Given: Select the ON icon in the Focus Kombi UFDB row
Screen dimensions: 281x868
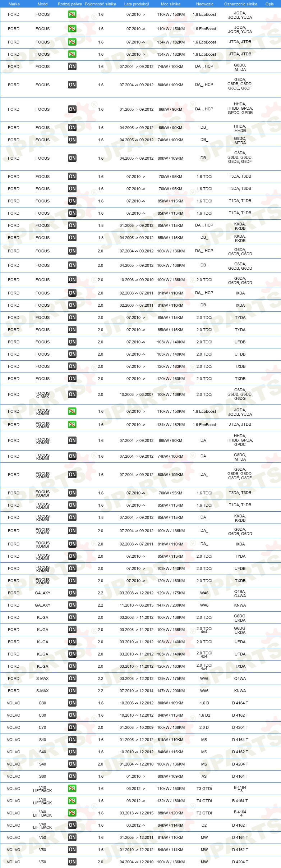Looking at the screenshot, I should pyautogui.click(x=72, y=568).
